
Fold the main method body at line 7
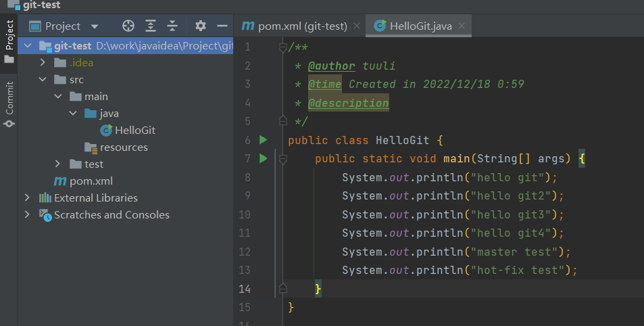click(283, 159)
